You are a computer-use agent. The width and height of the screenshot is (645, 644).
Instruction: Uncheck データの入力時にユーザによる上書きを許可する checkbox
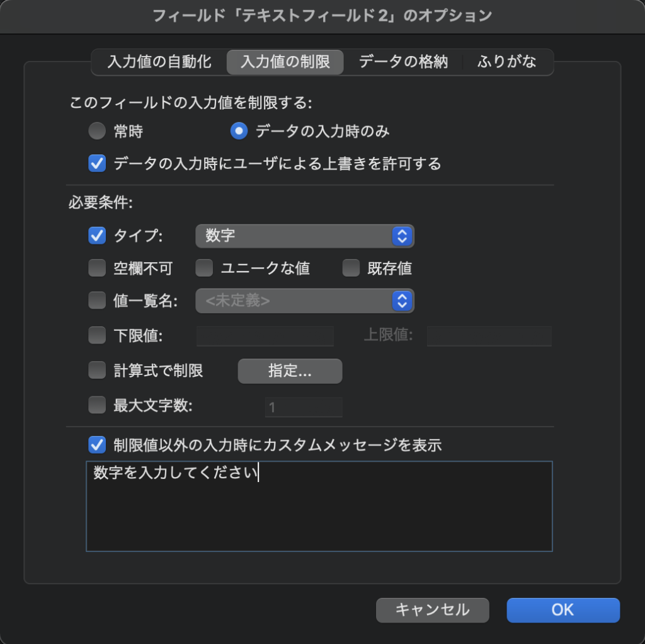(97, 164)
